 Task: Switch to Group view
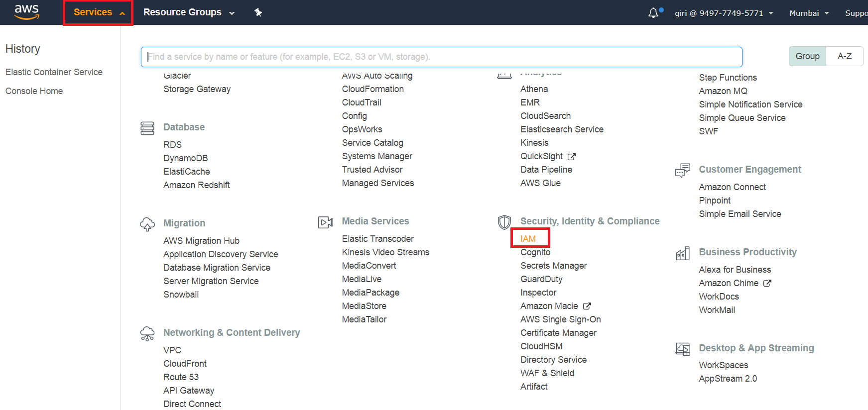807,56
